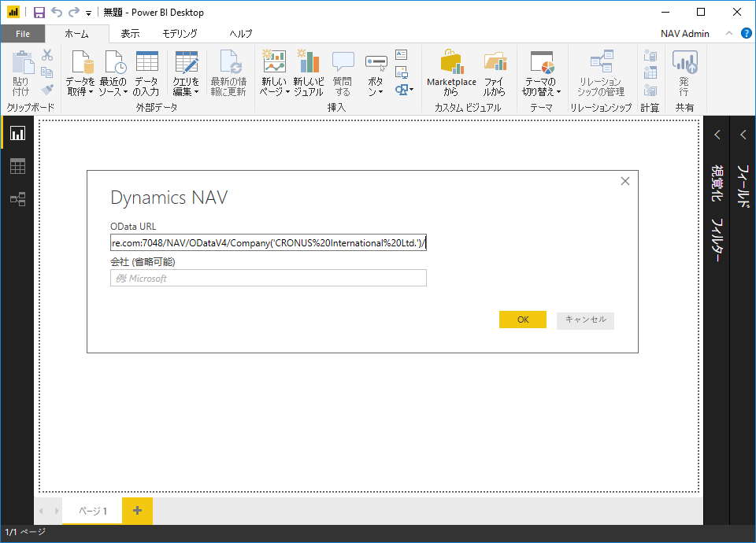Click the Save icon in title bar
Image resolution: width=756 pixels, height=543 pixels.
(x=39, y=12)
